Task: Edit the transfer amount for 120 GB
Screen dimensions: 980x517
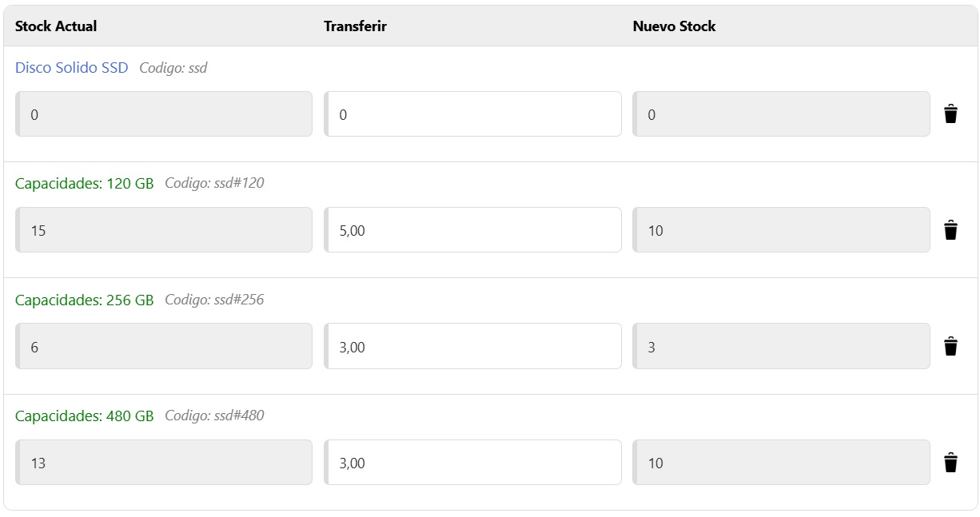Action: 472,231
